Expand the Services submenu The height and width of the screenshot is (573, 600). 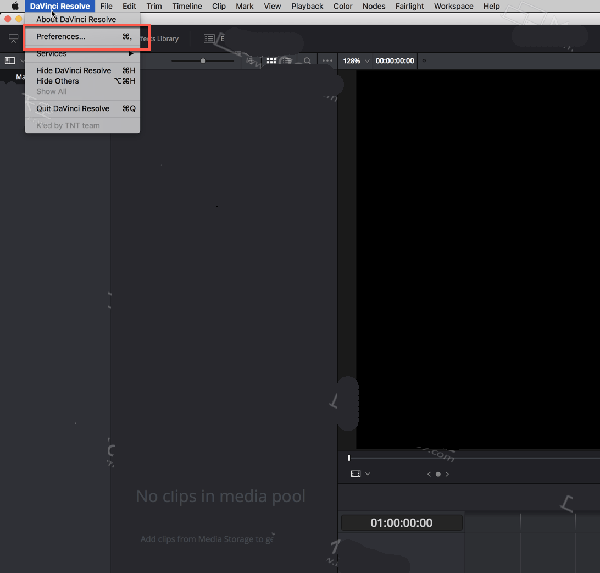coord(82,54)
